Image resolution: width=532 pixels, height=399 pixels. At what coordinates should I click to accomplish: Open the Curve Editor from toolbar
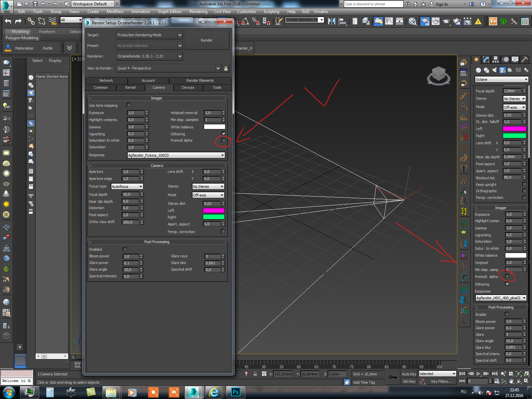[x=389, y=21]
